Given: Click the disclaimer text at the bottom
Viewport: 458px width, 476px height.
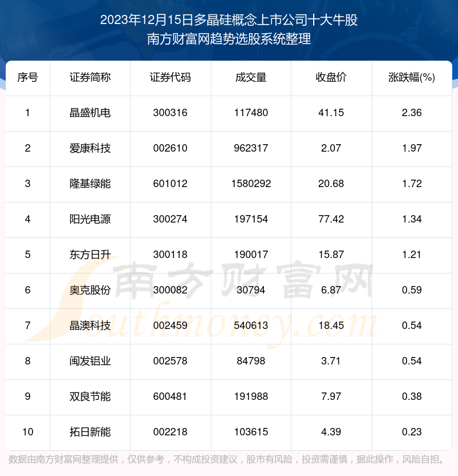Looking at the screenshot, I should click(x=227, y=459).
